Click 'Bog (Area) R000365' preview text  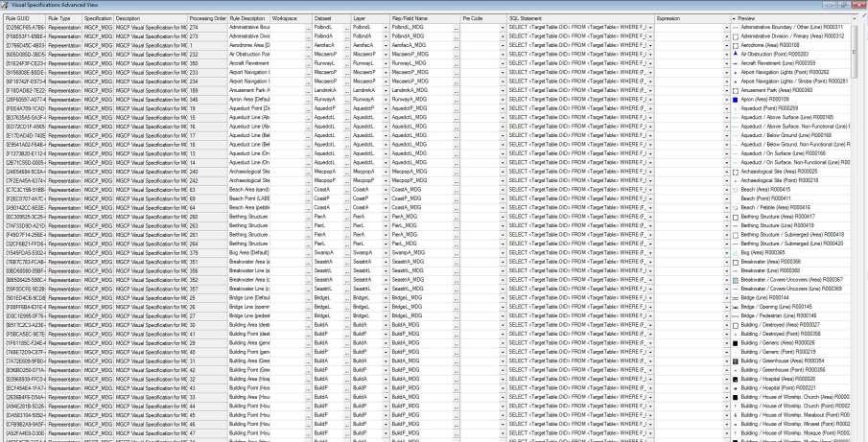762,253
